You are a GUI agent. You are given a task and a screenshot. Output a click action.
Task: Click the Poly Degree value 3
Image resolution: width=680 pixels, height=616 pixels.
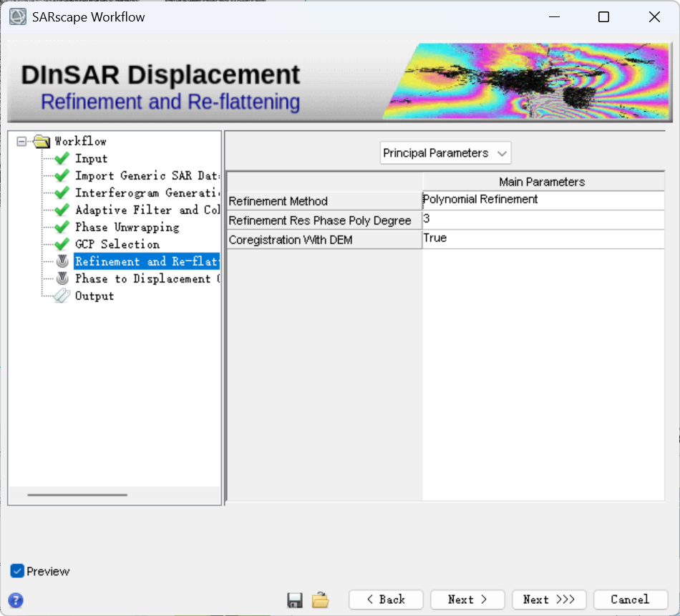pos(543,220)
